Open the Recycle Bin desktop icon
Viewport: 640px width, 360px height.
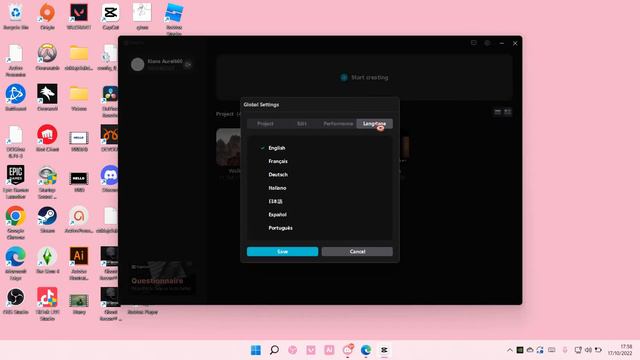[x=16, y=16]
